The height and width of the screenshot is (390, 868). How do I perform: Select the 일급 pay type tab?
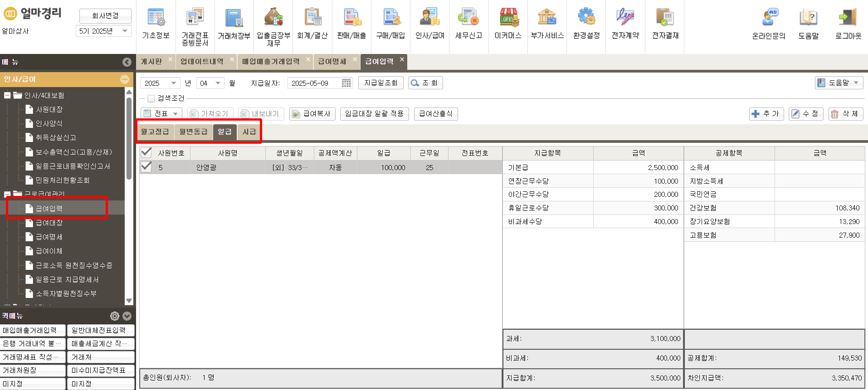click(224, 132)
